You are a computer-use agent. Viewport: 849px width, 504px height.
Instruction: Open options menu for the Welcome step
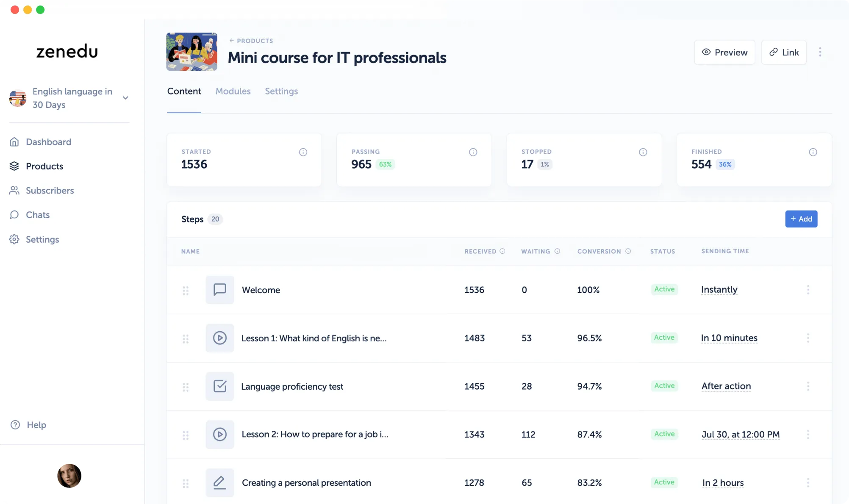pos(808,290)
